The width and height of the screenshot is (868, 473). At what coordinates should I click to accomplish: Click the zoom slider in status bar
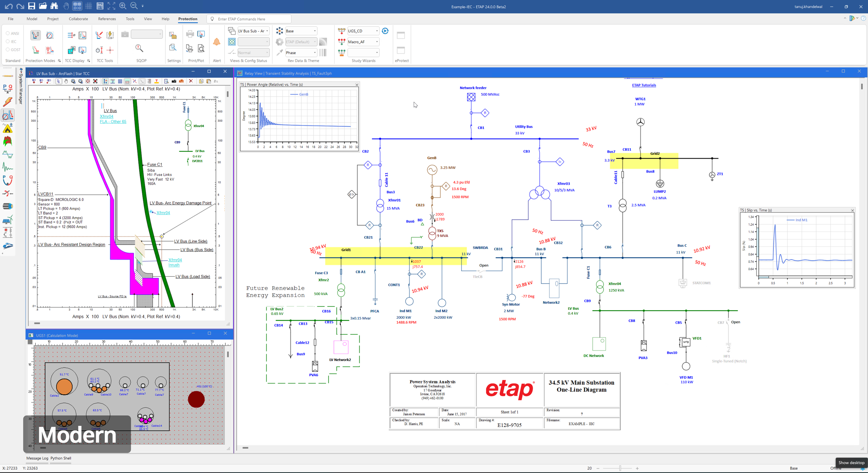point(620,468)
